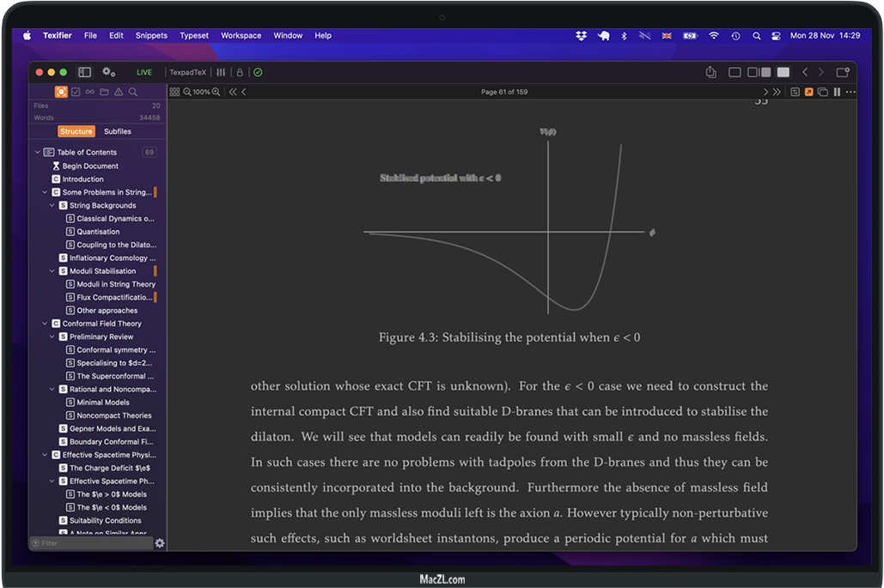Go to the Inflationary Cosmology section
The height and width of the screenshot is (588, 884).
pyautogui.click(x=112, y=258)
